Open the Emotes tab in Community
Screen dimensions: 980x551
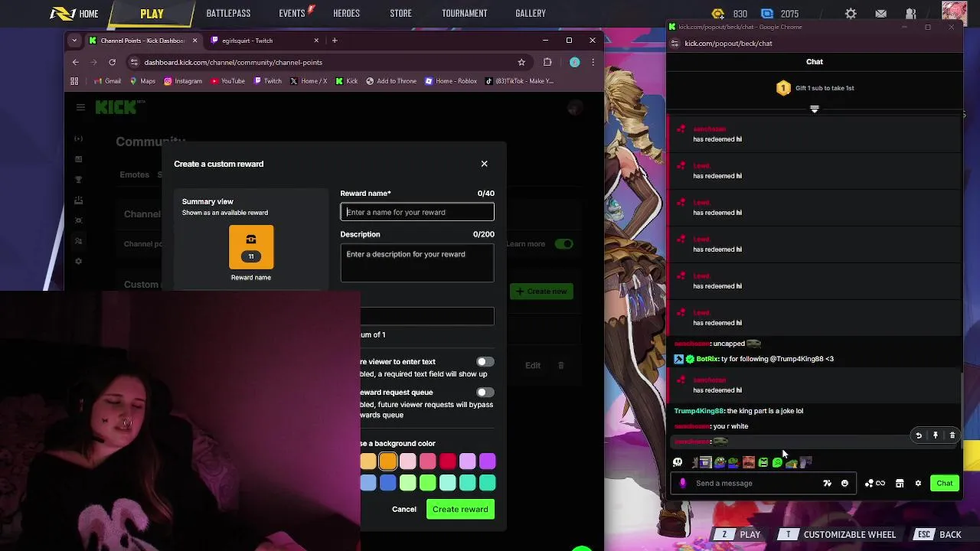point(134,174)
